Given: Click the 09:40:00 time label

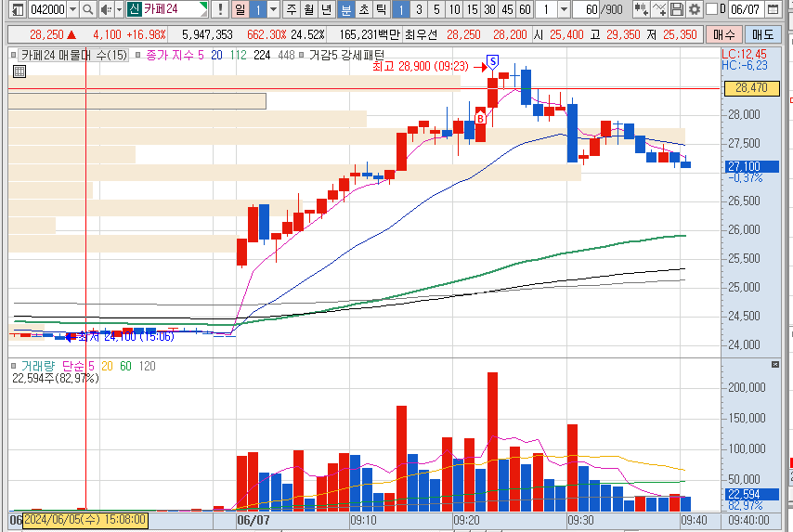Looking at the screenshot, I should click(749, 520).
